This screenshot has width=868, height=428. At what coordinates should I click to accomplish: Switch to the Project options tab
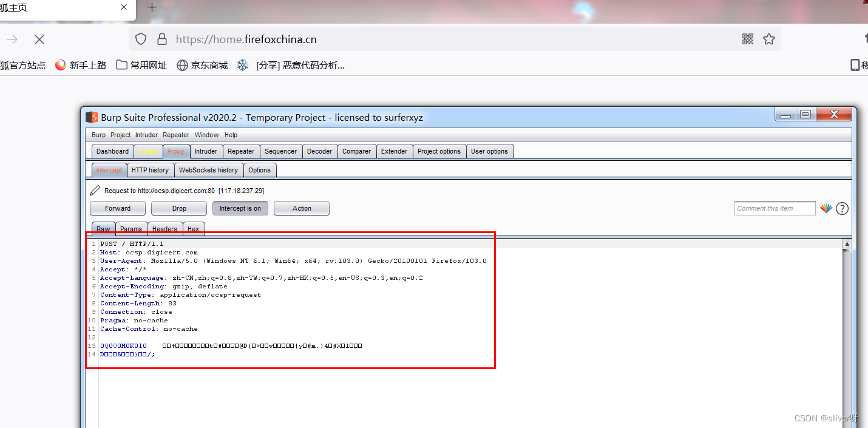(x=439, y=151)
